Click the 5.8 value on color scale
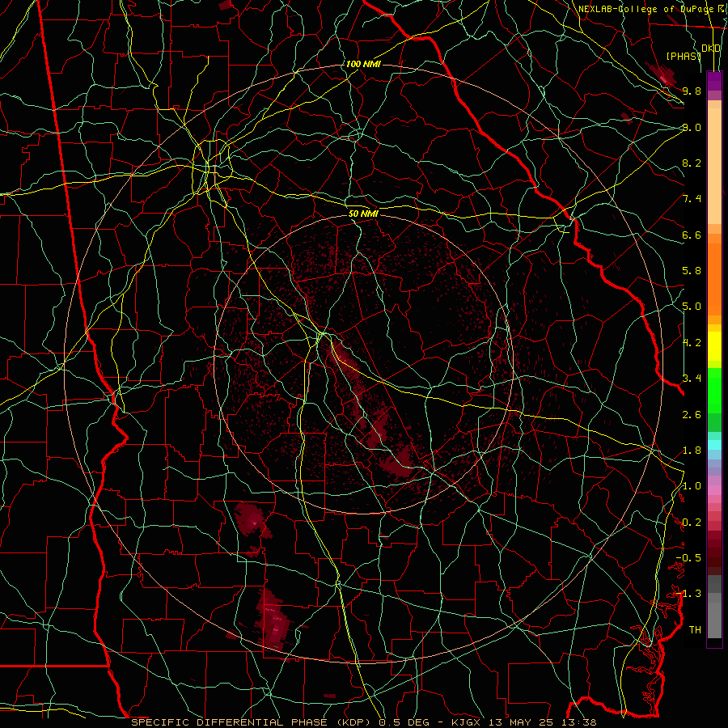This screenshot has height=728, width=728. coord(692,271)
